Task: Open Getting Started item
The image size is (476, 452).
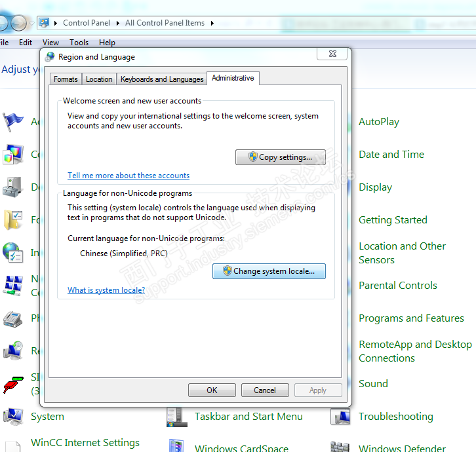Action: tap(393, 220)
